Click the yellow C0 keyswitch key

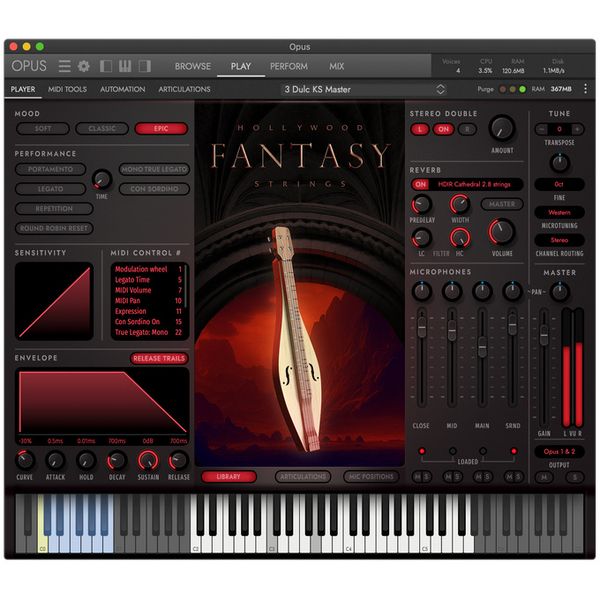click(42, 541)
